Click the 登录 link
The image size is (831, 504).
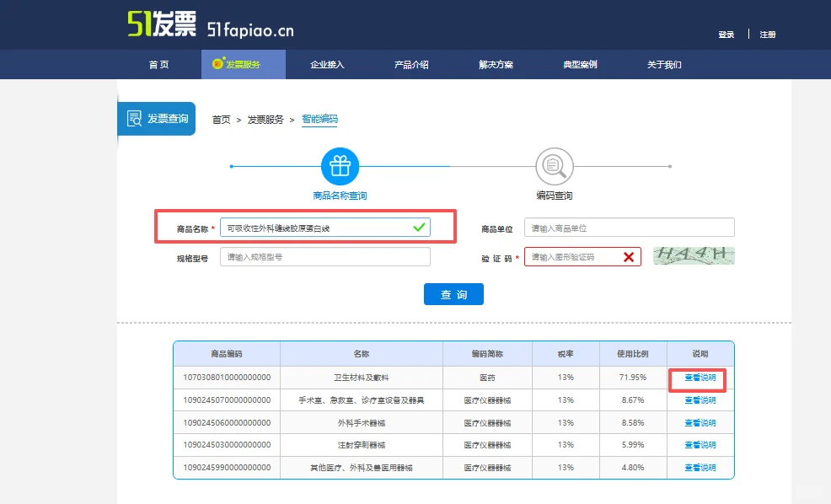coord(726,35)
